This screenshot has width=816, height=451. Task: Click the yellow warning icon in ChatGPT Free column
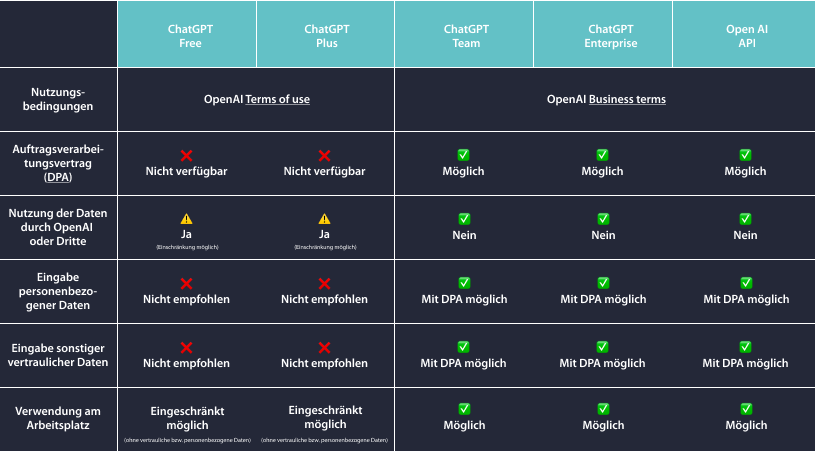tap(186, 219)
